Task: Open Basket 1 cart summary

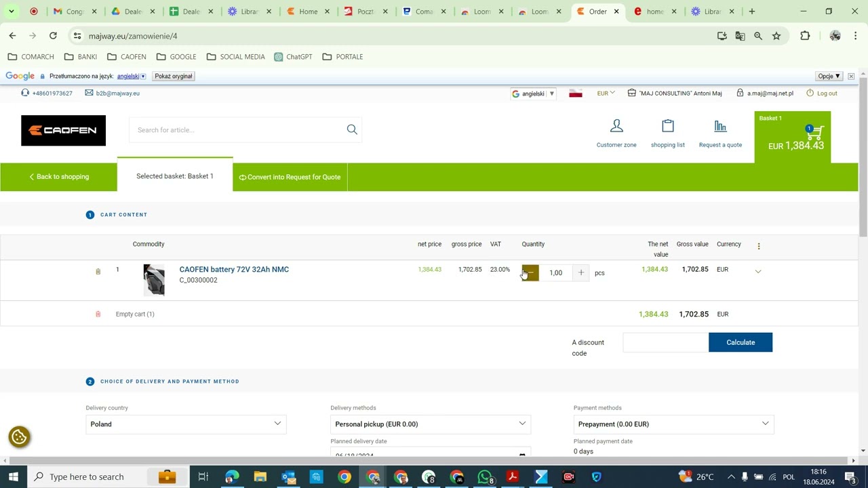Action: tap(793, 137)
